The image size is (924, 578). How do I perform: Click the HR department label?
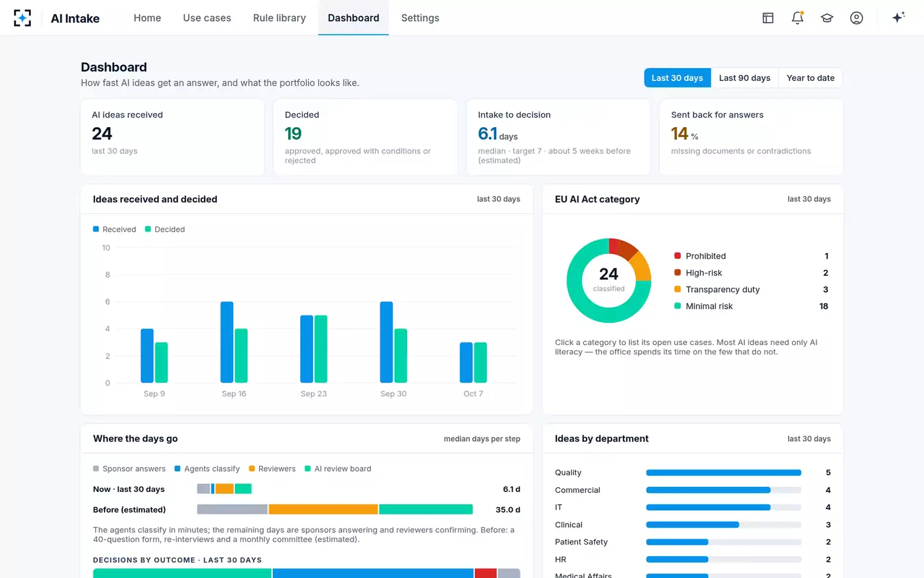(561, 559)
